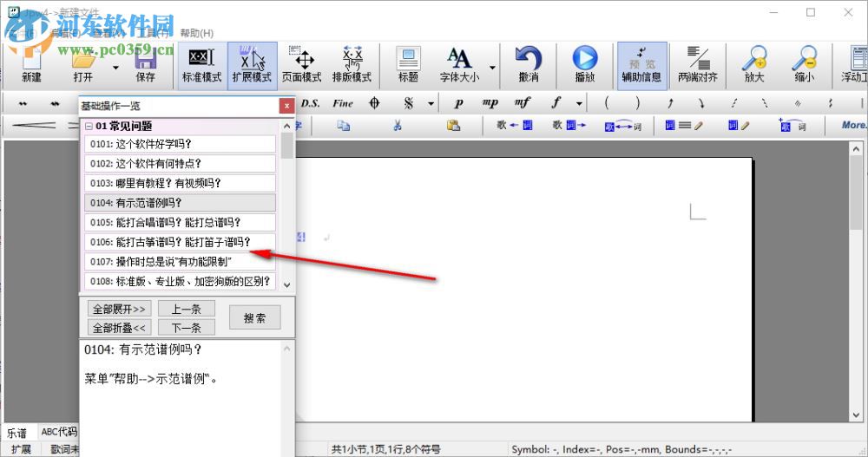Insert left parenthesis symbol

tap(607, 103)
